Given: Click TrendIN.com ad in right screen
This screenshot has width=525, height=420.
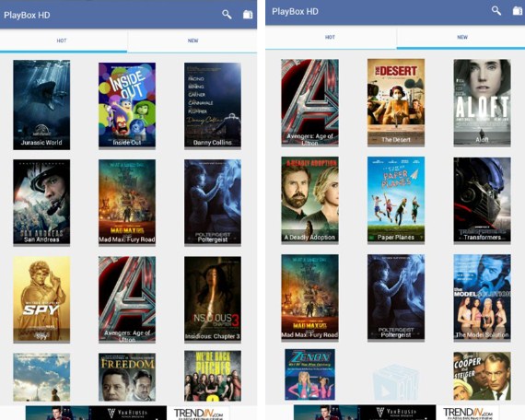Looking at the screenshot, I should coord(467,413).
